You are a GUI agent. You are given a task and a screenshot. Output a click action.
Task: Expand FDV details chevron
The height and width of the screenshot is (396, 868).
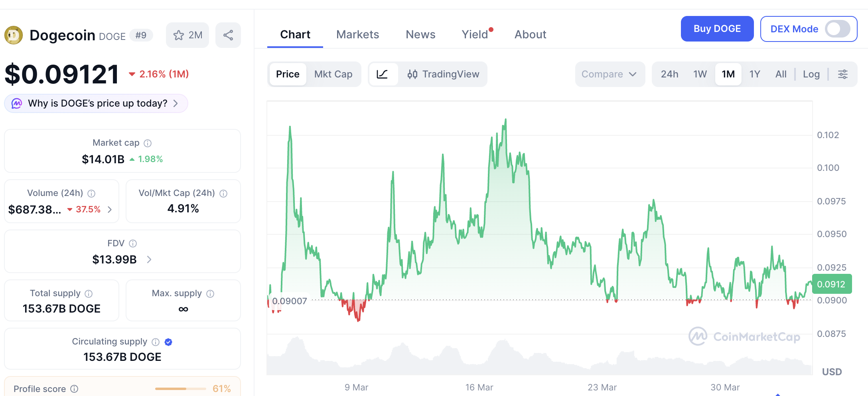tap(149, 259)
